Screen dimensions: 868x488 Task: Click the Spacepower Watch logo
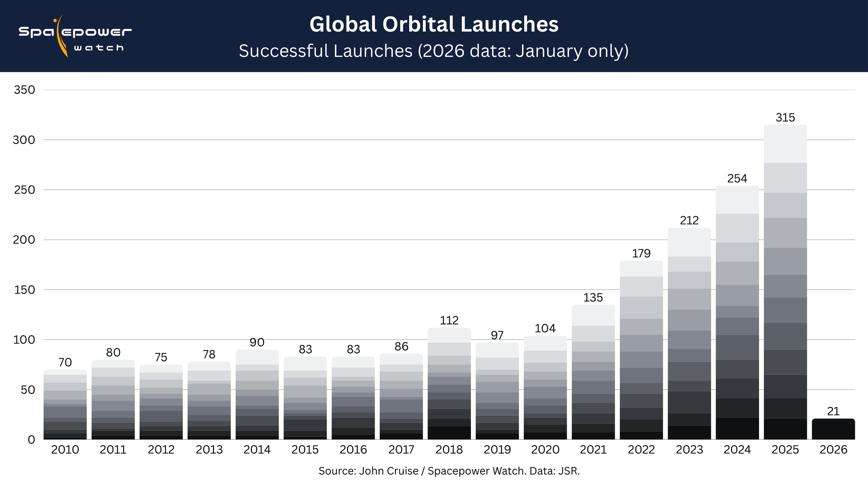[75, 36]
